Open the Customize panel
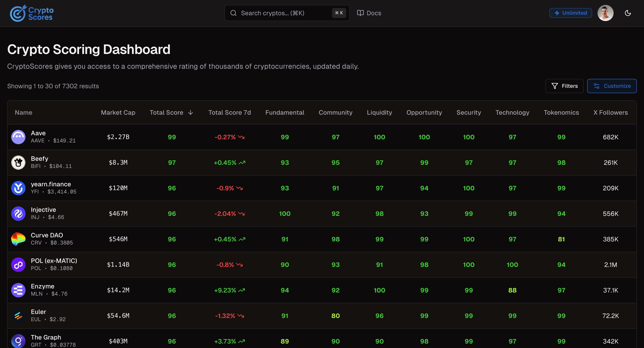The image size is (644, 348). point(612,86)
